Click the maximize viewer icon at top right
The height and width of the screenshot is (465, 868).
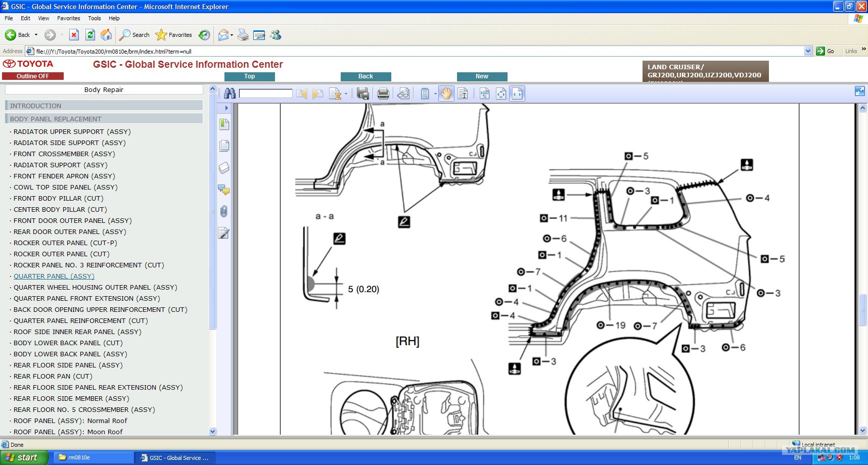pos(859,91)
